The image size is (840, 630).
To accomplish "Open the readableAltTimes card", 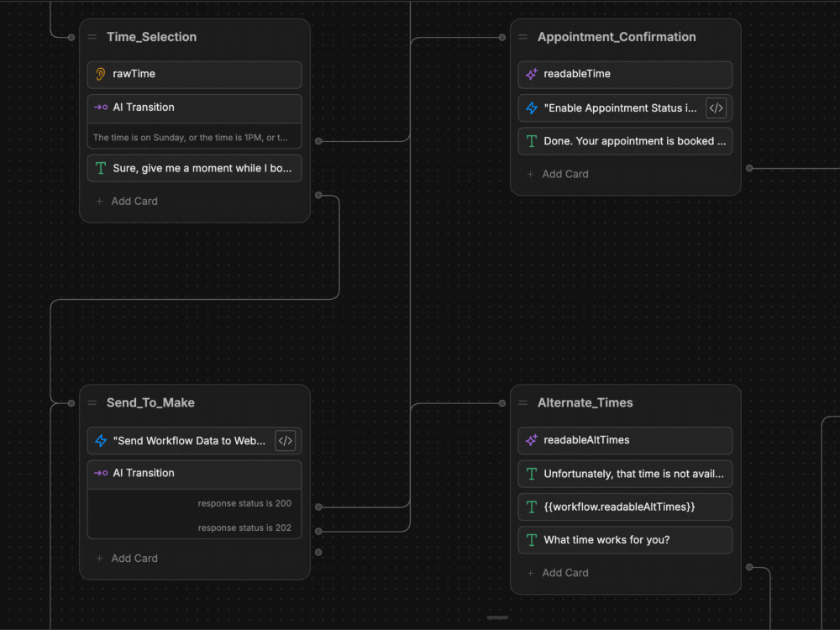I will [625, 440].
